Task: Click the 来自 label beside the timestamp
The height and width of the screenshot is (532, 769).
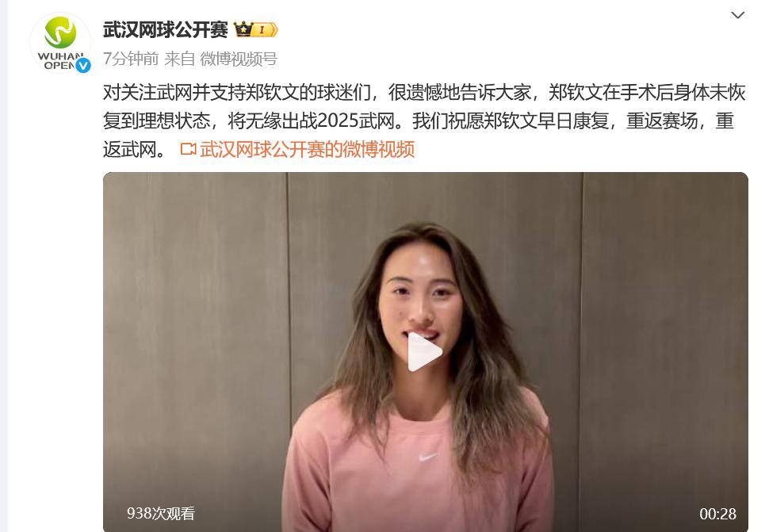Action: click(x=179, y=59)
